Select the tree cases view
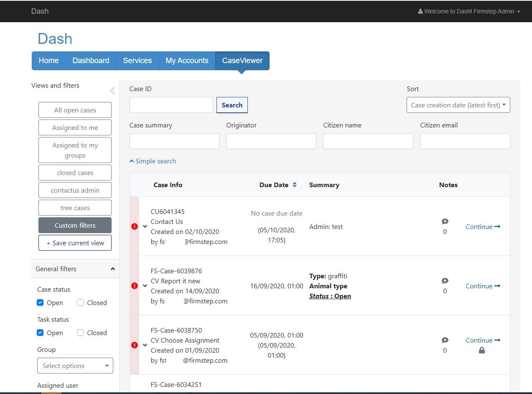This screenshot has width=532, height=394. point(75,208)
